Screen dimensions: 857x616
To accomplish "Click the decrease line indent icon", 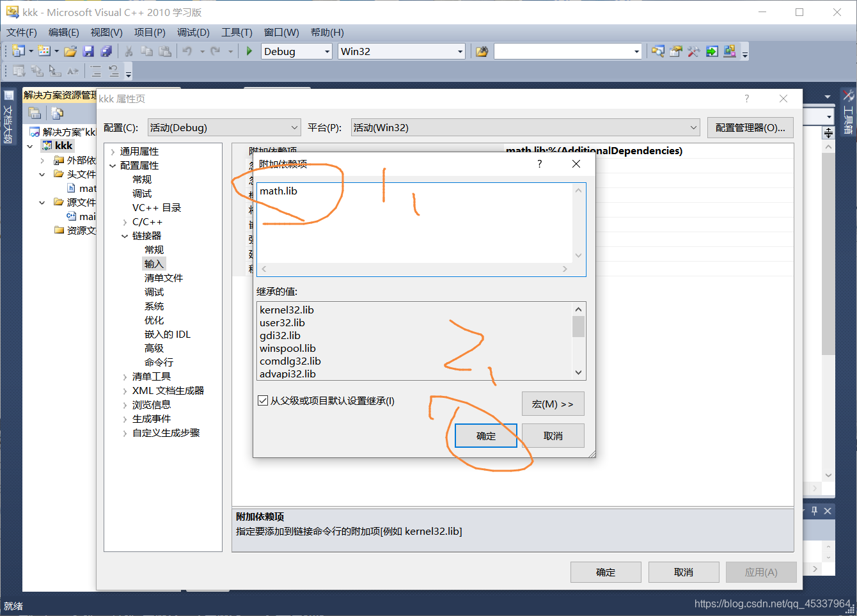I will tap(114, 71).
